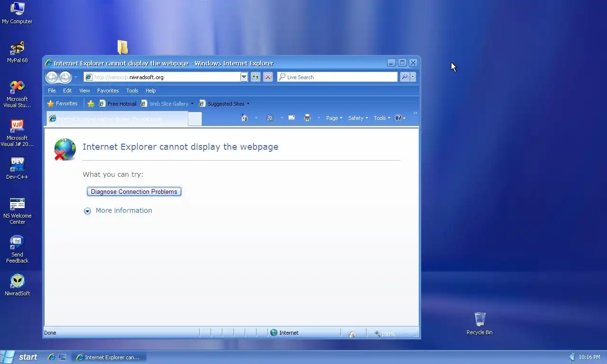This screenshot has width=607, height=364.
Task: Open the address bar autocomplete dropdown arrow
Action: (244, 77)
